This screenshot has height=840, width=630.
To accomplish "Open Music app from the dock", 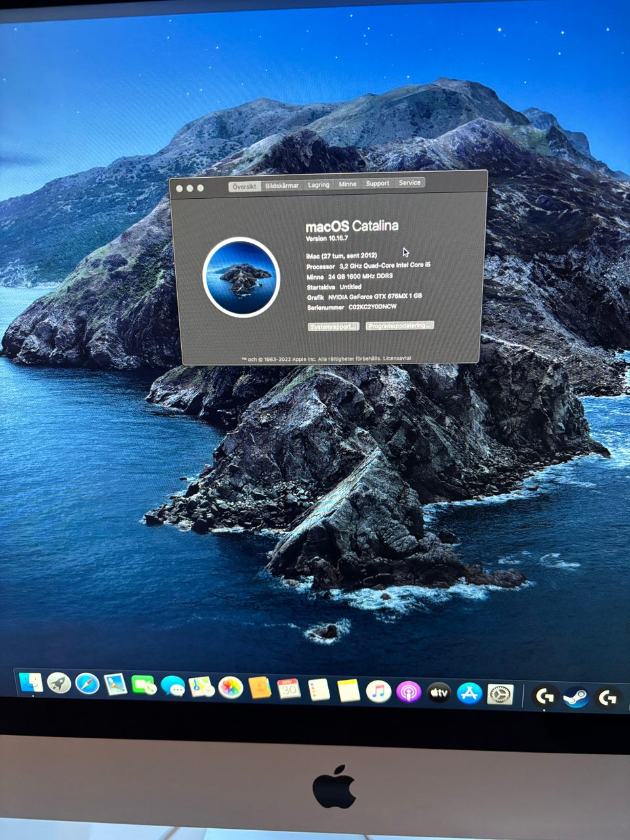I will point(378,691).
